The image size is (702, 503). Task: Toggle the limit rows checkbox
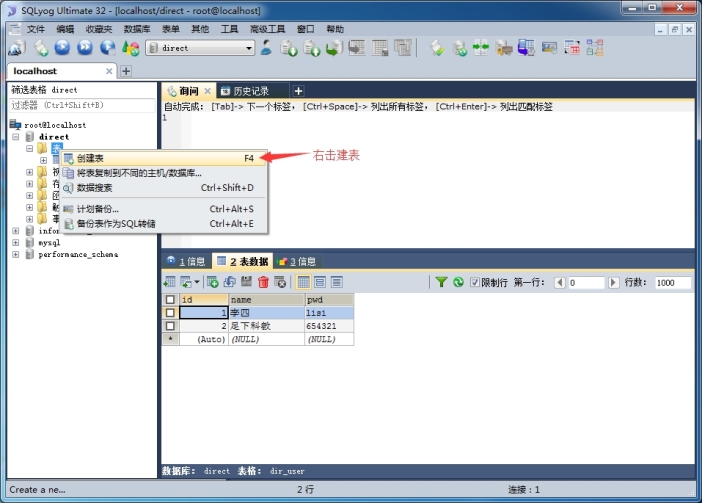point(475,282)
